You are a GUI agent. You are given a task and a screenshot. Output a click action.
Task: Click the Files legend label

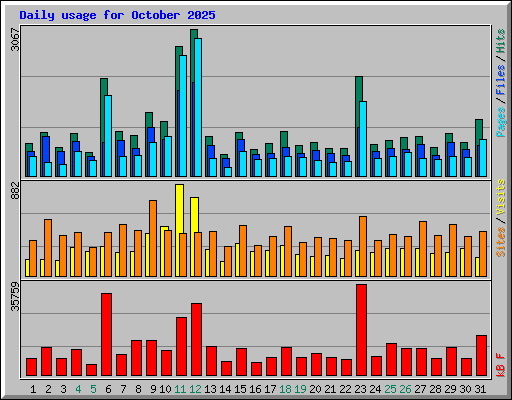click(501, 80)
